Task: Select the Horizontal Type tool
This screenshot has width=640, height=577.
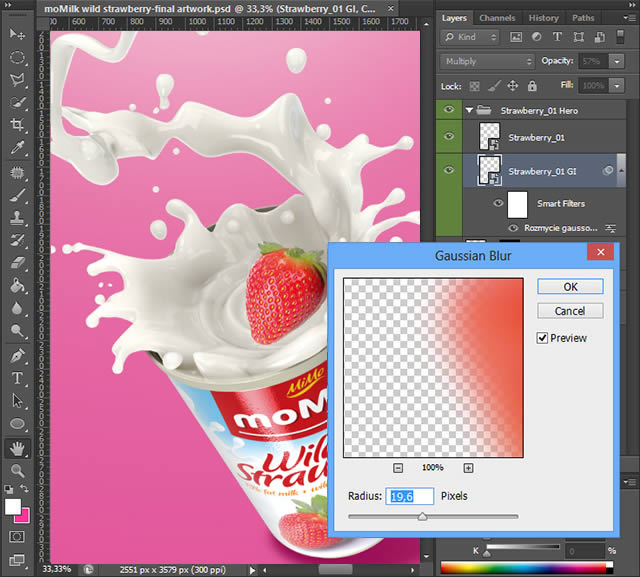Action: (x=17, y=378)
